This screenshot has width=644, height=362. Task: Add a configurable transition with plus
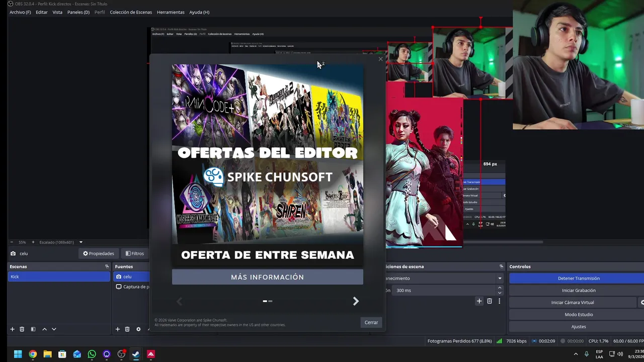[x=479, y=301]
